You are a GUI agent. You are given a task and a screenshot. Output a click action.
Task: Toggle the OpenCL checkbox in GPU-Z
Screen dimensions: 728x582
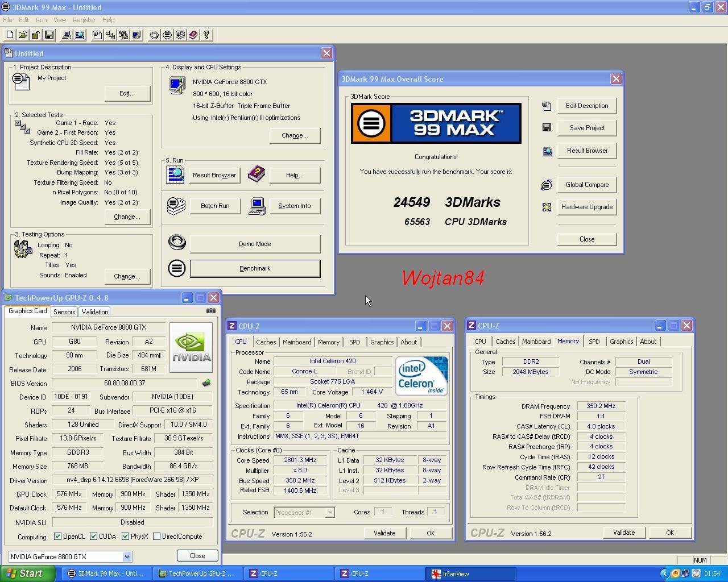[57, 536]
